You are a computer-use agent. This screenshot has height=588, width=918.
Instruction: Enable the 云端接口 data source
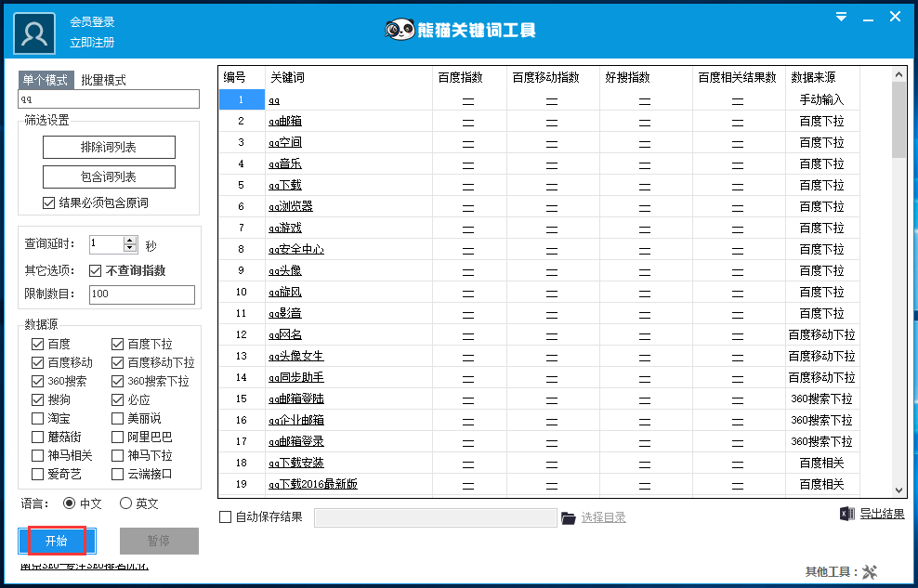tap(117, 474)
